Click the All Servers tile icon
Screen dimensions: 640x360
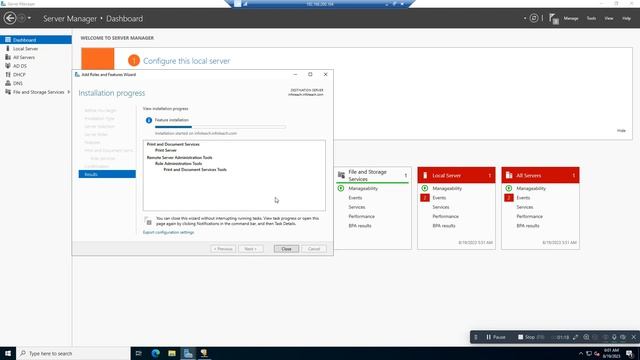click(x=509, y=175)
